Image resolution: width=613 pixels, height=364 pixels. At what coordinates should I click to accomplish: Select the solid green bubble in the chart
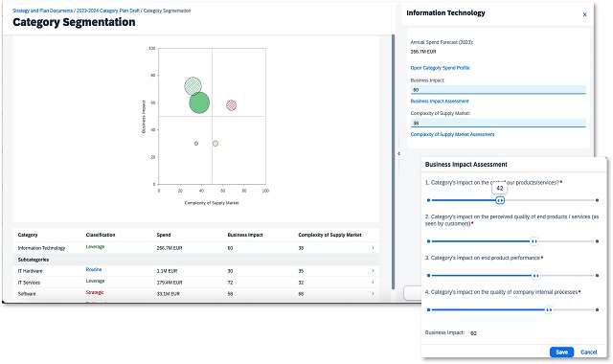199,102
